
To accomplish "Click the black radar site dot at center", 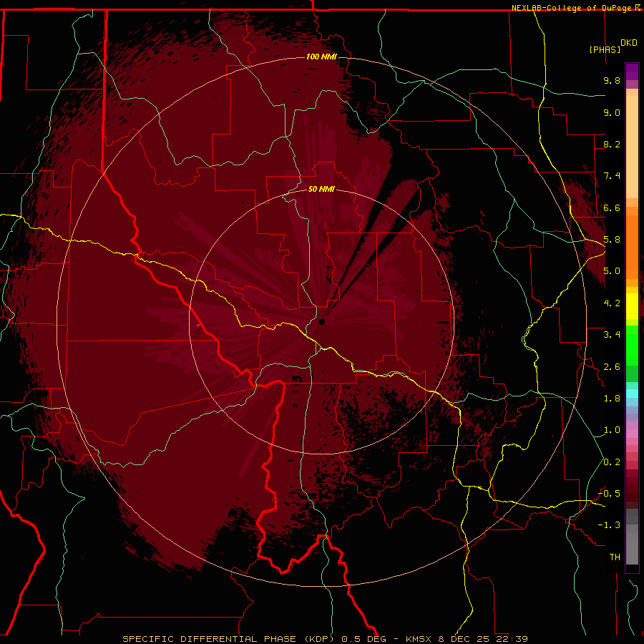I will click(x=322, y=321).
